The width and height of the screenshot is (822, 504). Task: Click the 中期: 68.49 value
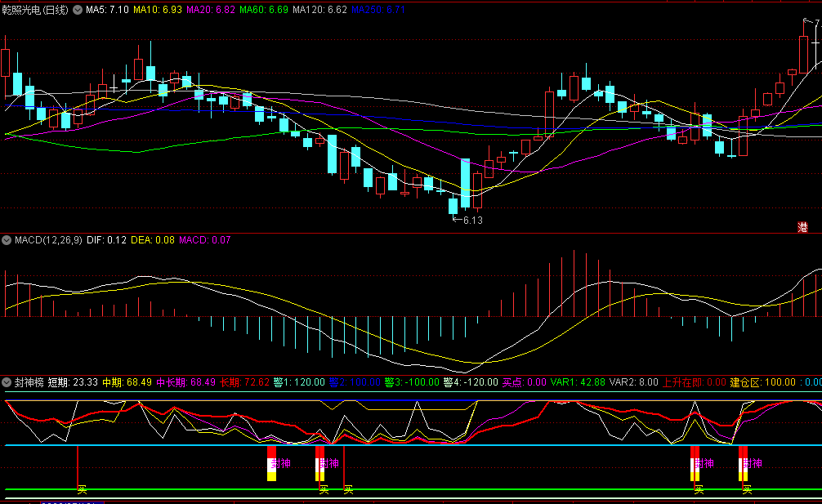click(x=127, y=382)
